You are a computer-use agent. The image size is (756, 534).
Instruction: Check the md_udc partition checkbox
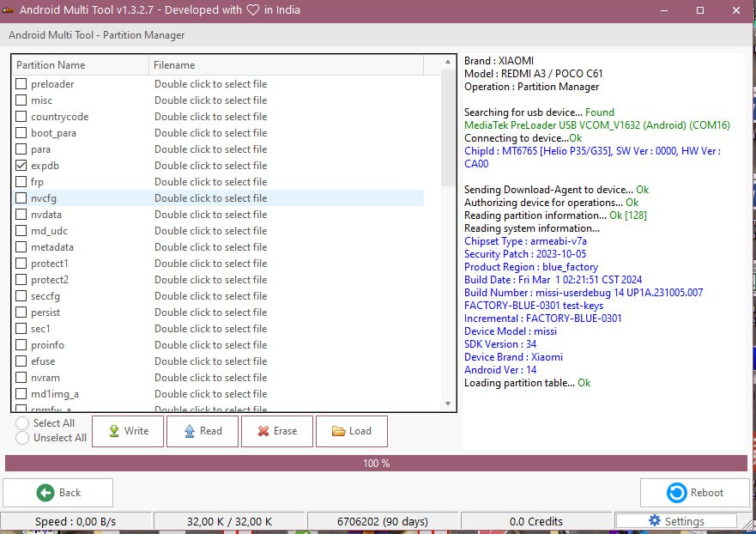(21, 231)
